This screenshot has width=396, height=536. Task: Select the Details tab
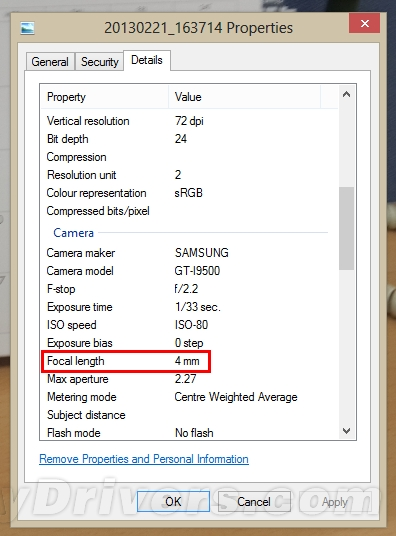pos(147,60)
